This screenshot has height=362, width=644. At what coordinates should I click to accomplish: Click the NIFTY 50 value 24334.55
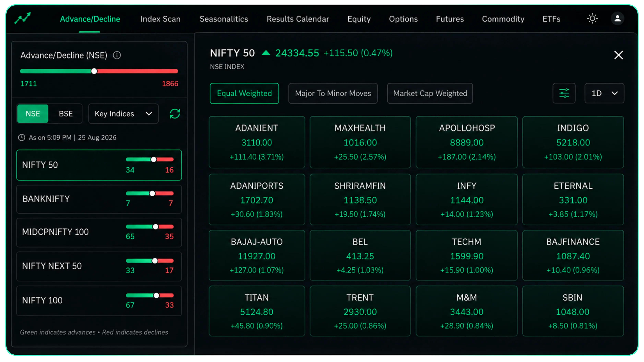(297, 53)
